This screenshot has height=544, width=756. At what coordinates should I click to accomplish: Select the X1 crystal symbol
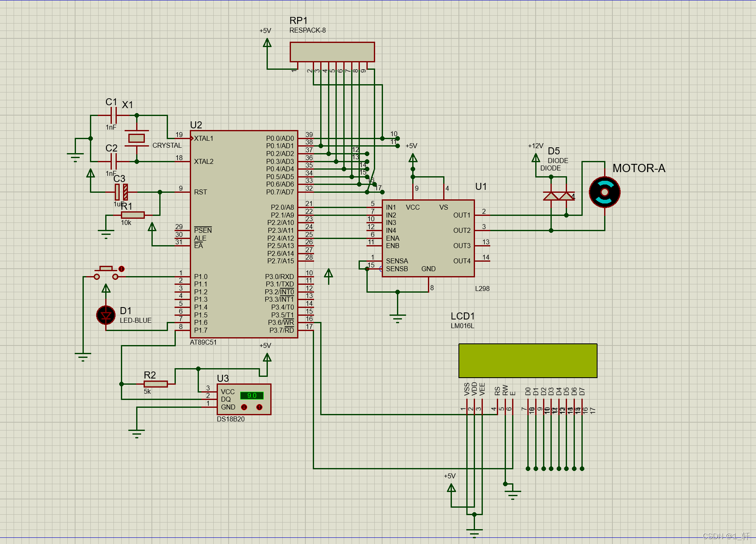pos(137,138)
